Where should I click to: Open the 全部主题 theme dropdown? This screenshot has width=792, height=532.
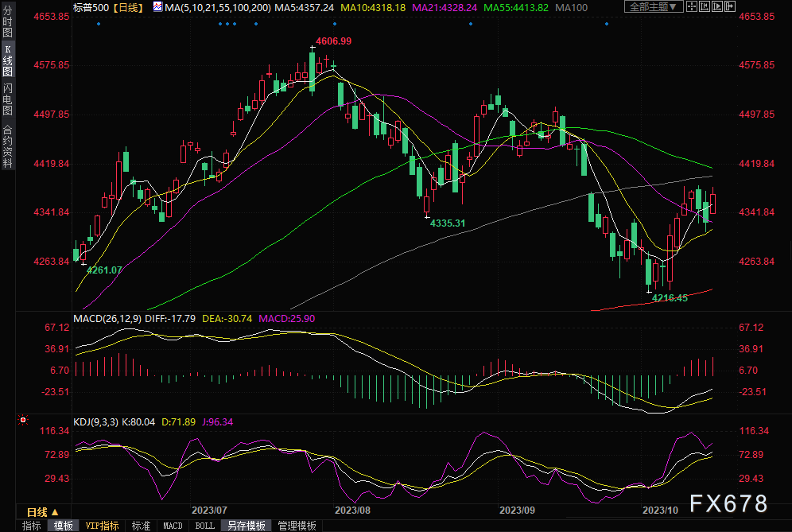pos(653,7)
